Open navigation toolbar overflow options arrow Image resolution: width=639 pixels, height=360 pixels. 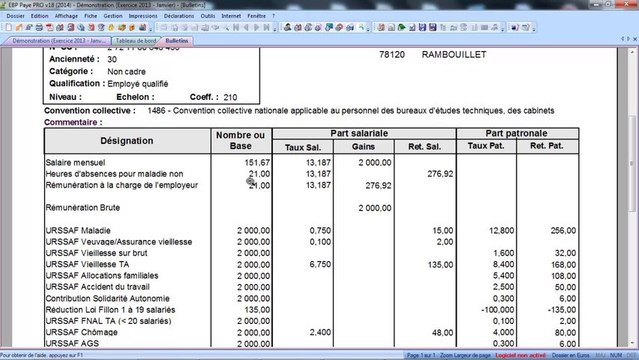275,28
